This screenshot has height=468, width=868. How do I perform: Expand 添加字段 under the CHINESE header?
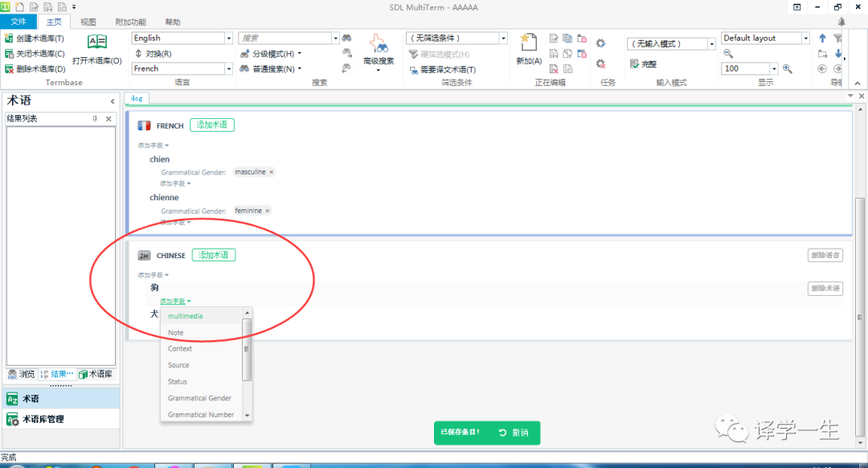click(x=153, y=275)
